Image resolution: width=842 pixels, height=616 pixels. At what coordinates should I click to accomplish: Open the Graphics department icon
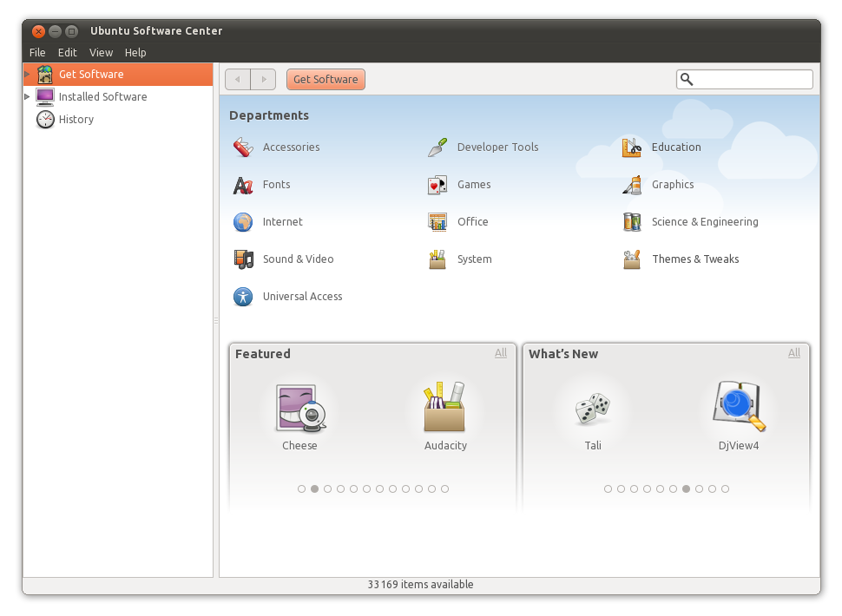(632, 185)
